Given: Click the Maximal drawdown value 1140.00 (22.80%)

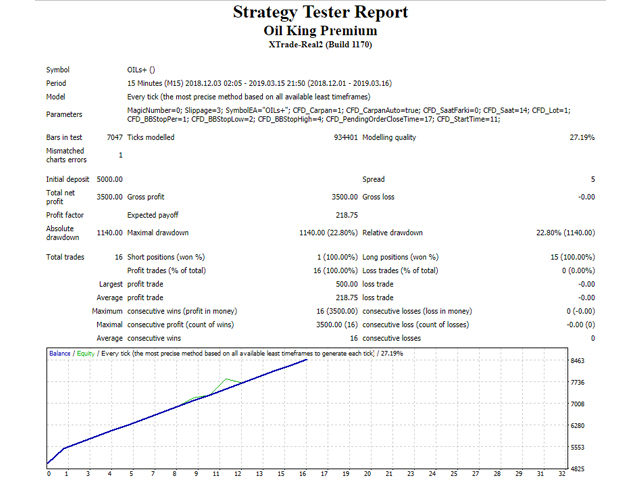Looking at the screenshot, I should click(328, 233).
